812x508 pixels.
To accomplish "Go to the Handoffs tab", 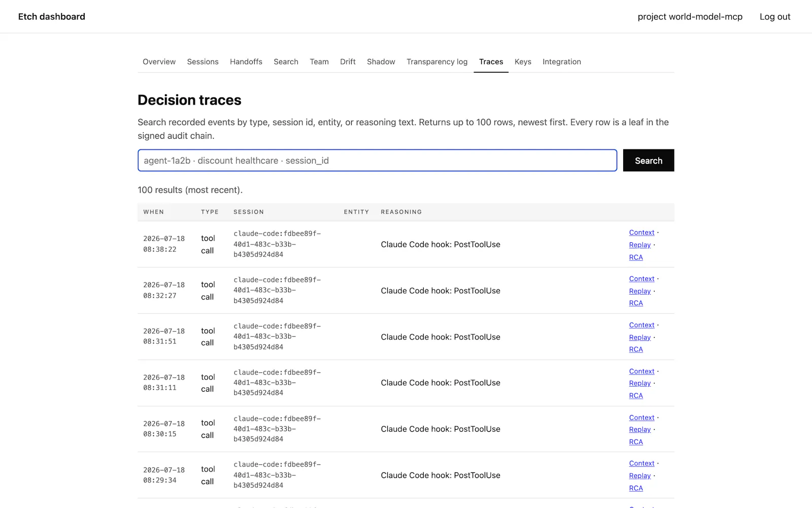I will point(246,61).
